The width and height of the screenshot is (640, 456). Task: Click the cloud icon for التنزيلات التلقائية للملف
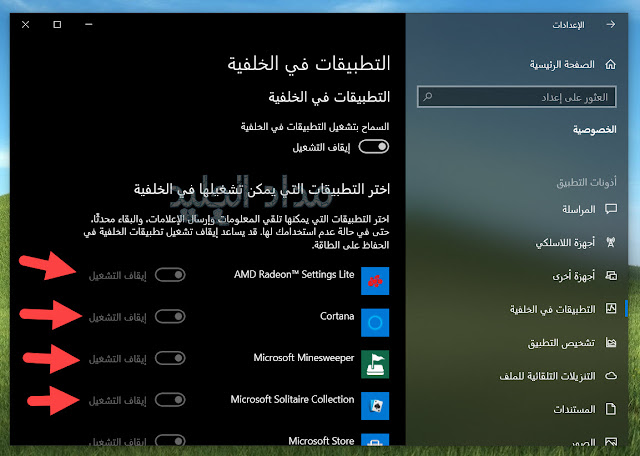[x=611, y=376]
